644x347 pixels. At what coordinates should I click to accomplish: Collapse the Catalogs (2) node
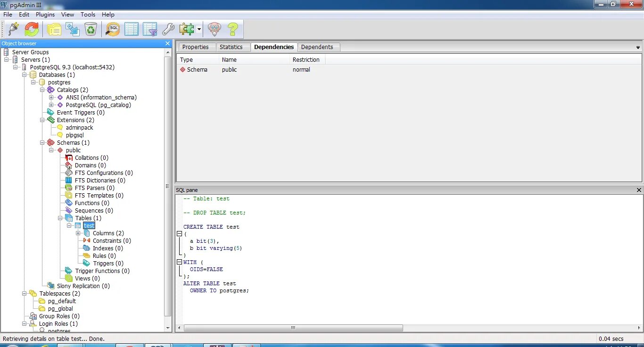42,90
